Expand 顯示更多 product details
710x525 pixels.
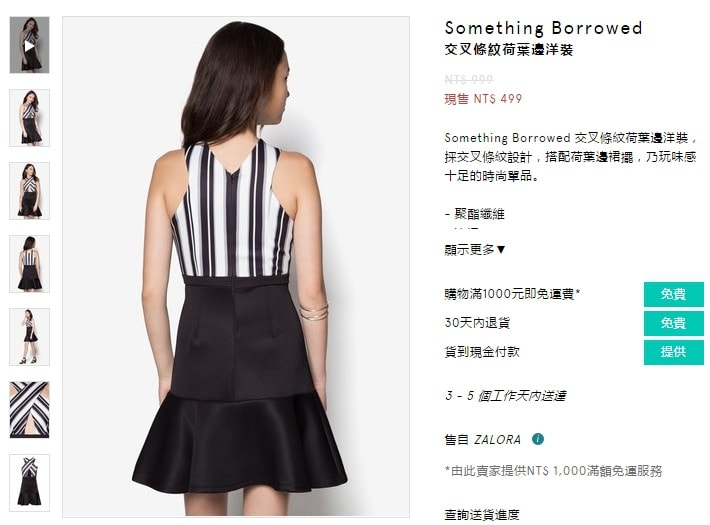[475, 250]
